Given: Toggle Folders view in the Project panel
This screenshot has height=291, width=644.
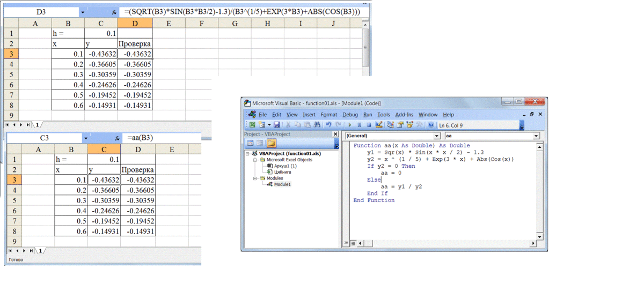Looking at the screenshot, I should point(272,144).
